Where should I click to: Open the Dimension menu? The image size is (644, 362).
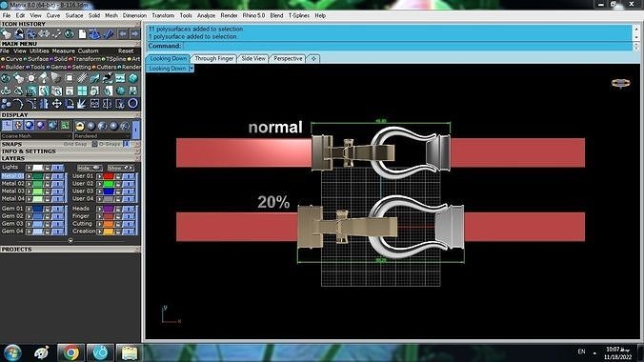tap(134, 15)
